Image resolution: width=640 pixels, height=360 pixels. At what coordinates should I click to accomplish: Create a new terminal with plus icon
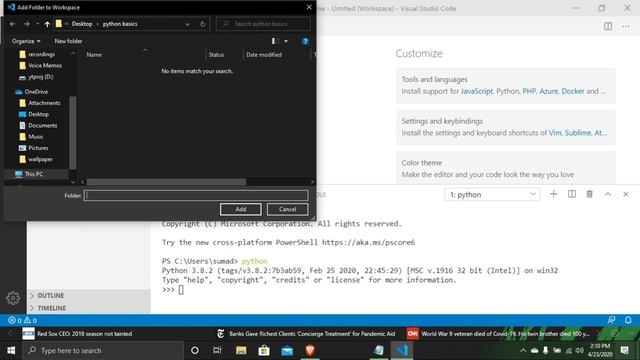click(x=553, y=194)
